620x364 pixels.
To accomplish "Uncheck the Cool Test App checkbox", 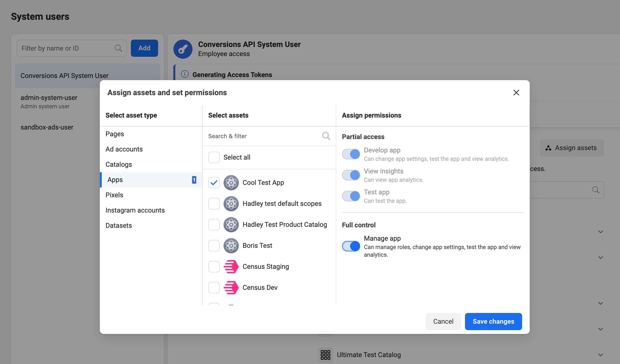I will [214, 183].
